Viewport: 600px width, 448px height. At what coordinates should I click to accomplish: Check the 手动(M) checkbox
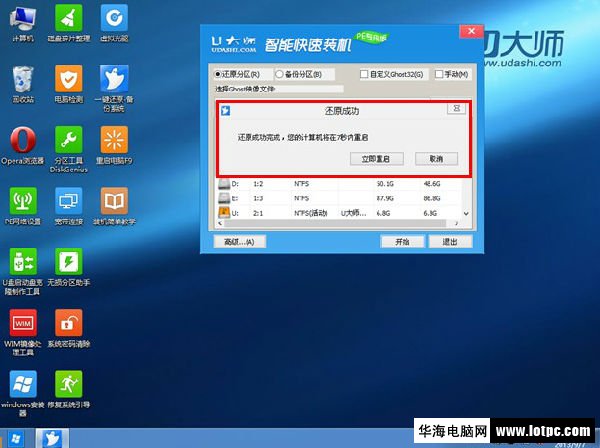point(439,74)
